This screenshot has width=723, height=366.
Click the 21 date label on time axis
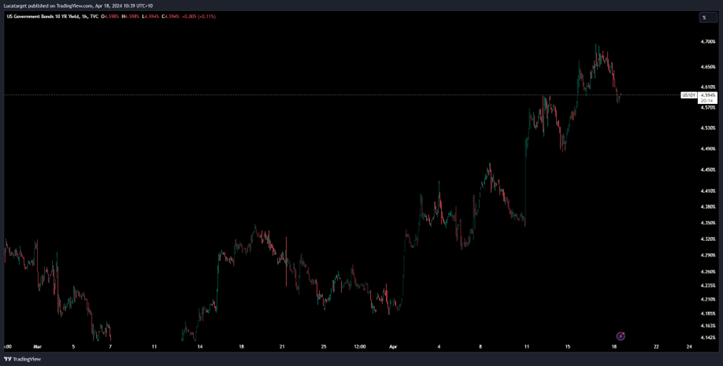[282, 346]
